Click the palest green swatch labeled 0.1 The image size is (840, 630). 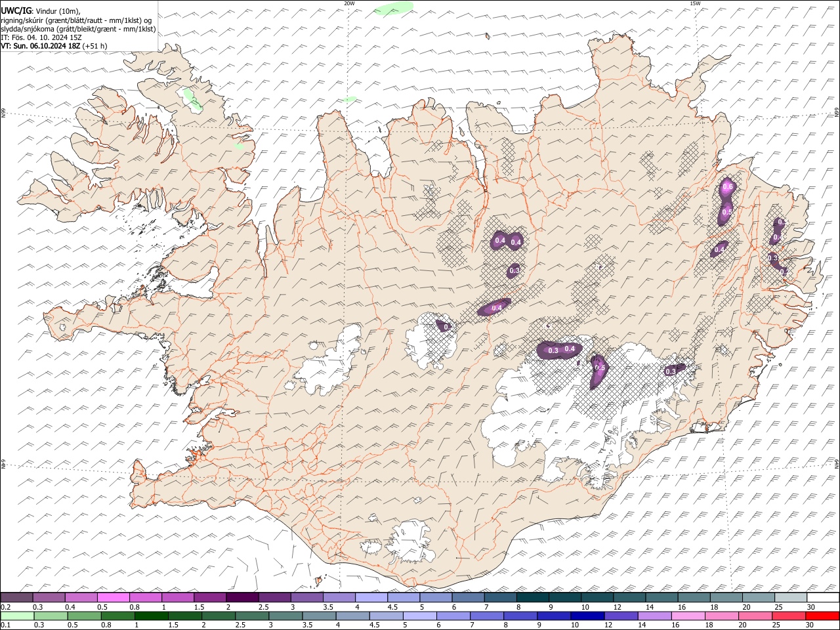16,616
